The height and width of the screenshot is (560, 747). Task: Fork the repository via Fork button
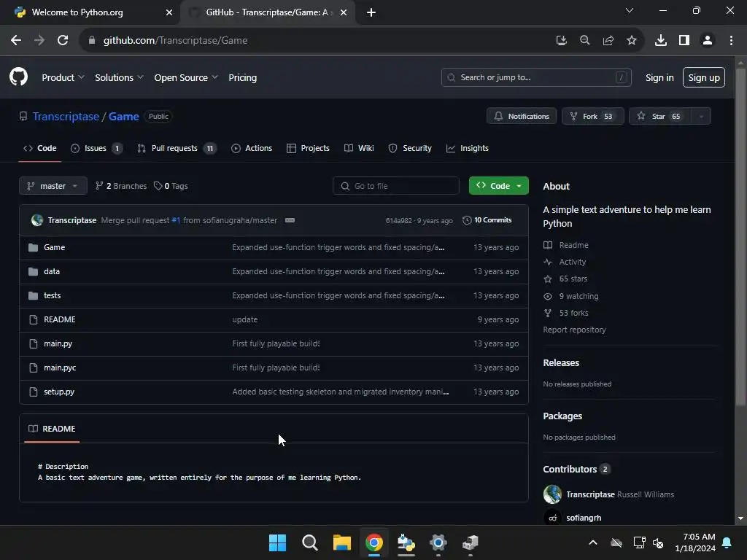pos(592,116)
